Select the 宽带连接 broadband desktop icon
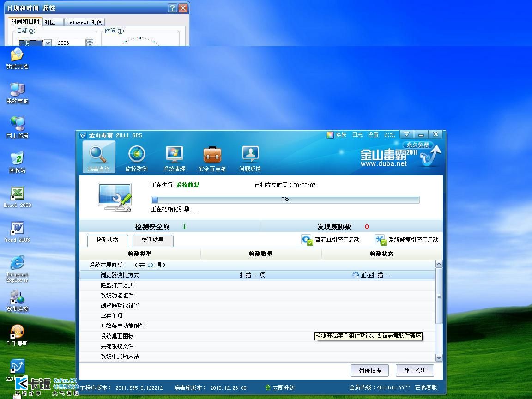This screenshot has height=399, width=532. point(17,301)
